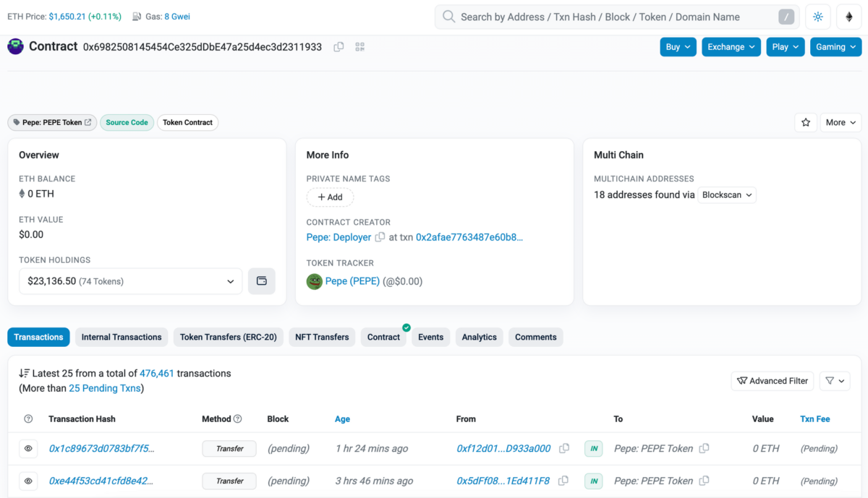Click the Add button under Private Name Tags
This screenshot has height=498, width=868.
[x=330, y=197]
